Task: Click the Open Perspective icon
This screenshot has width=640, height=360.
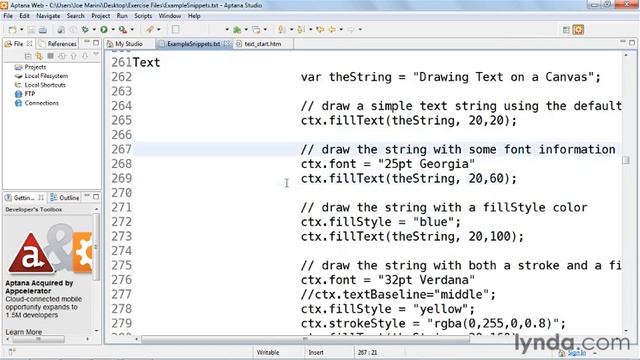Action: point(566,29)
